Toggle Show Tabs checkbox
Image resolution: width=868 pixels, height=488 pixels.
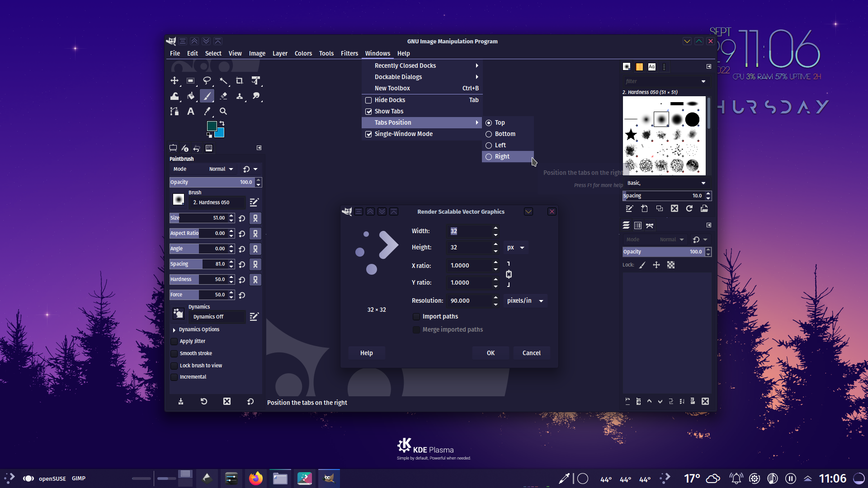(x=368, y=112)
